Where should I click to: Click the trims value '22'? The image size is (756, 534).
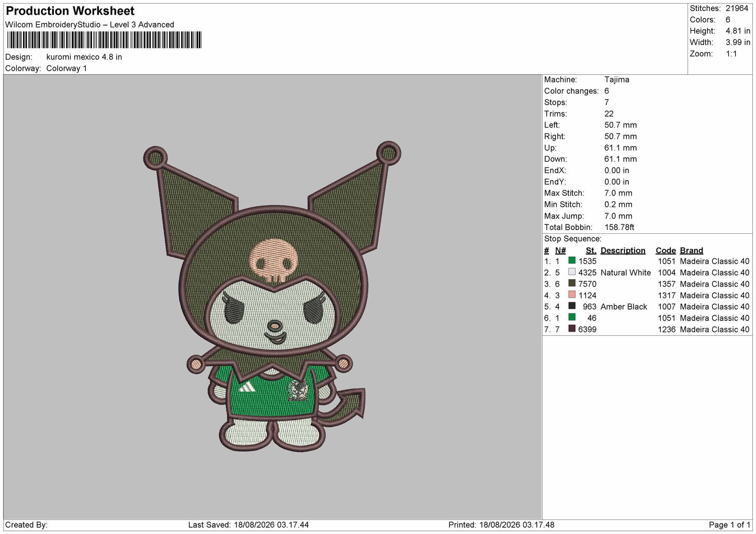point(608,114)
